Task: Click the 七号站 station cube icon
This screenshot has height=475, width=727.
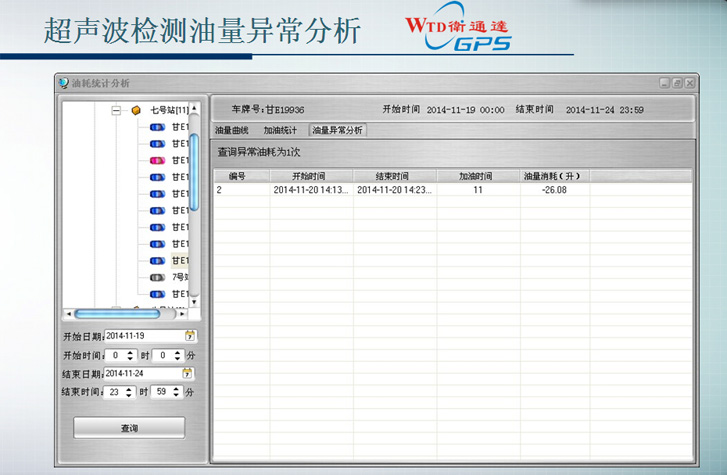Action: coord(136,110)
